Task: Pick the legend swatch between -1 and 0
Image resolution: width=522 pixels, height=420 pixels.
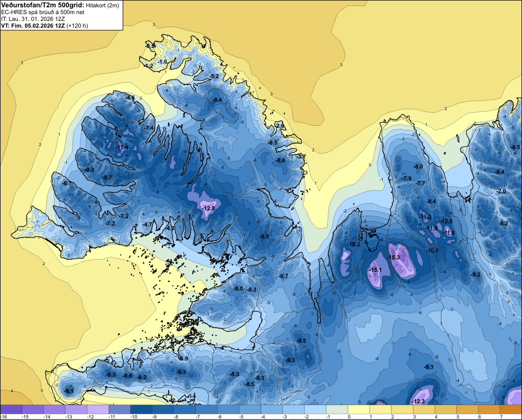Action: click(x=337, y=410)
